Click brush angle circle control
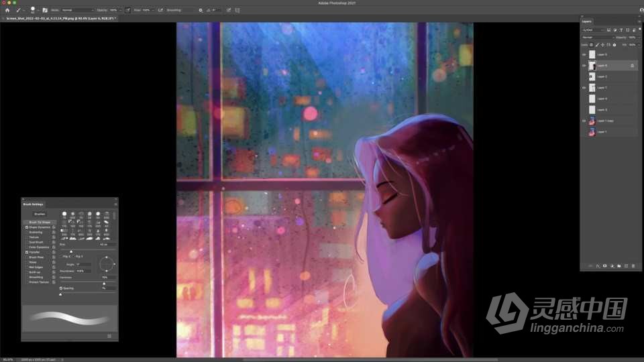Image resolution: width=644 pixels, height=362 pixels. (107, 264)
